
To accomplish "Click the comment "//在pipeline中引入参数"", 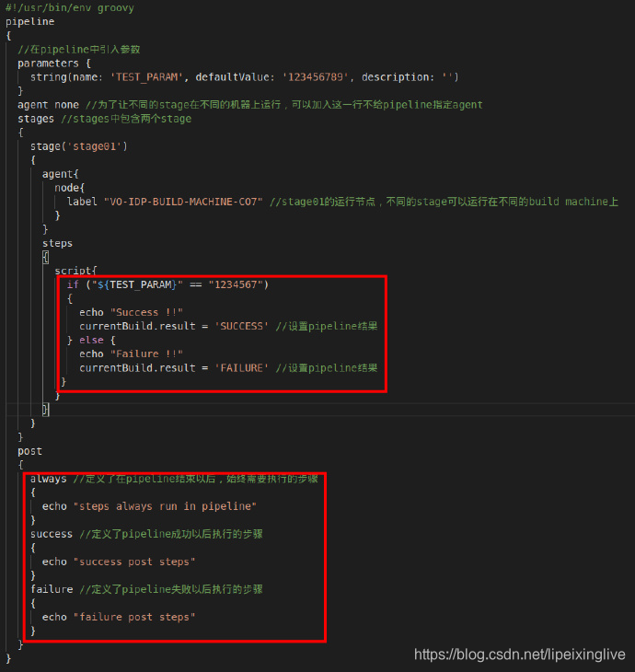I will pyautogui.click(x=79, y=50).
